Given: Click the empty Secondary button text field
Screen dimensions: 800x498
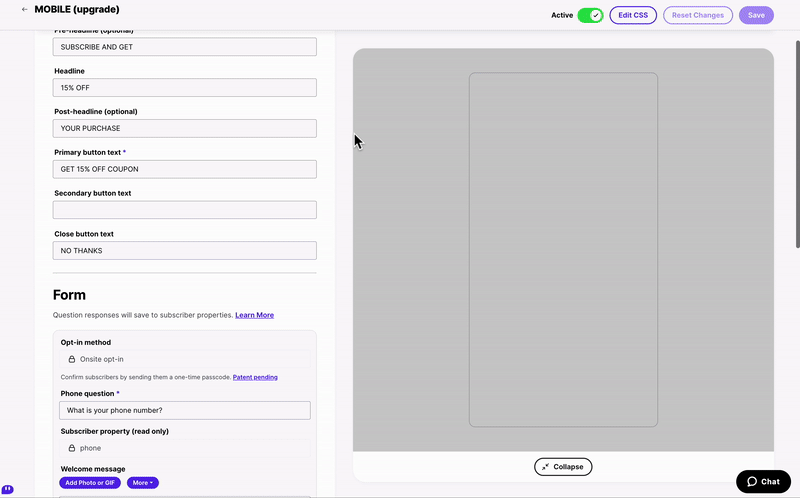Looking at the screenshot, I should pos(185,210).
